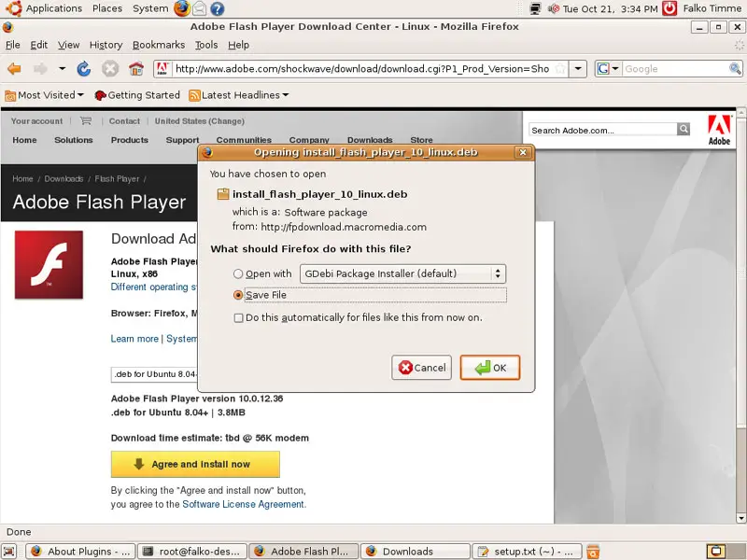Open the Getting Started bookmark
747x560 pixels.
tap(137, 95)
